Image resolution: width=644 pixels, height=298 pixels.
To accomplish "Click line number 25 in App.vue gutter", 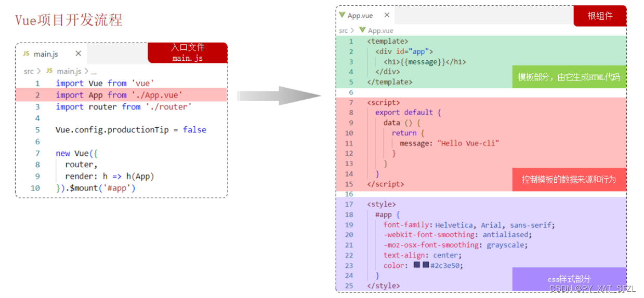I will [349, 286].
